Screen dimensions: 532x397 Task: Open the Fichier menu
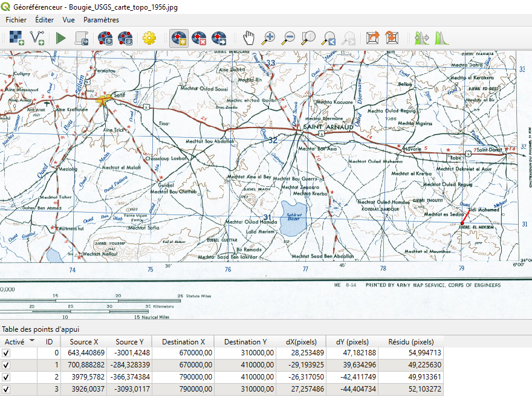[x=16, y=20]
